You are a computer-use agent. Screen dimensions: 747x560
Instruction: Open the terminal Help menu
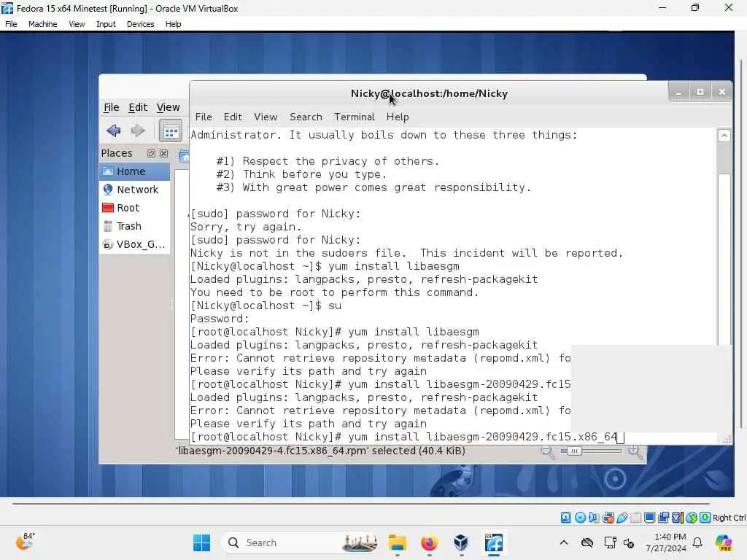398,117
